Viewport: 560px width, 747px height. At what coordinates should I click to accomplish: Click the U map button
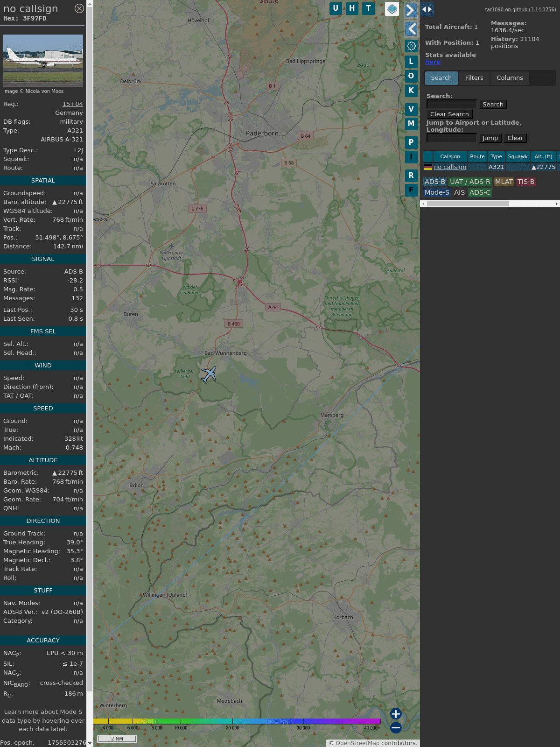point(336,8)
